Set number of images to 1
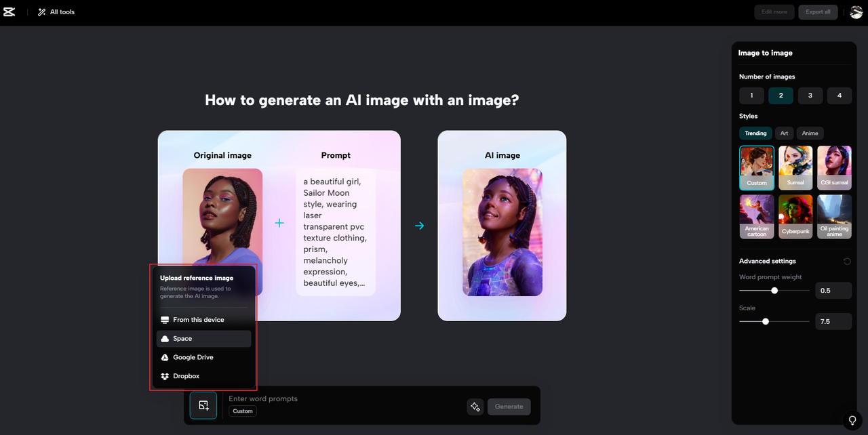The image size is (868, 435). (x=751, y=96)
